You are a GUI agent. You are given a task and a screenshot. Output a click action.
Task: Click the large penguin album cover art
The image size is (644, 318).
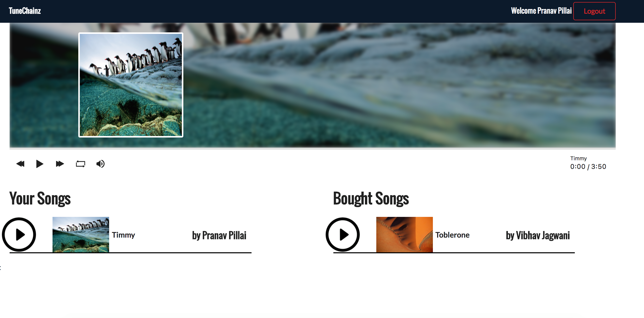(x=131, y=85)
